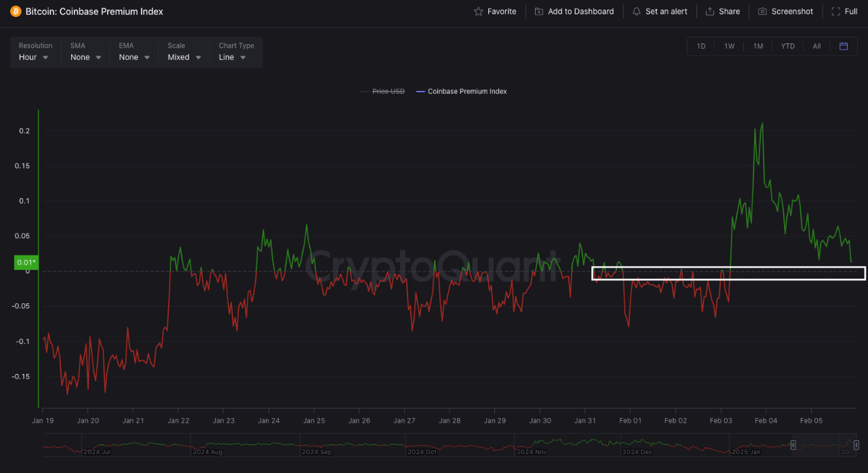Viewport: 868px width, 473px height.
Task: Open the Resolution dropdown set to Hour
Action: (x=33, y=57)
